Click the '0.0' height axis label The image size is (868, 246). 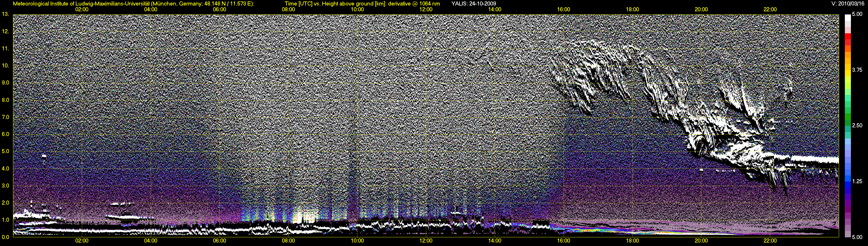[x=5, y=237]
